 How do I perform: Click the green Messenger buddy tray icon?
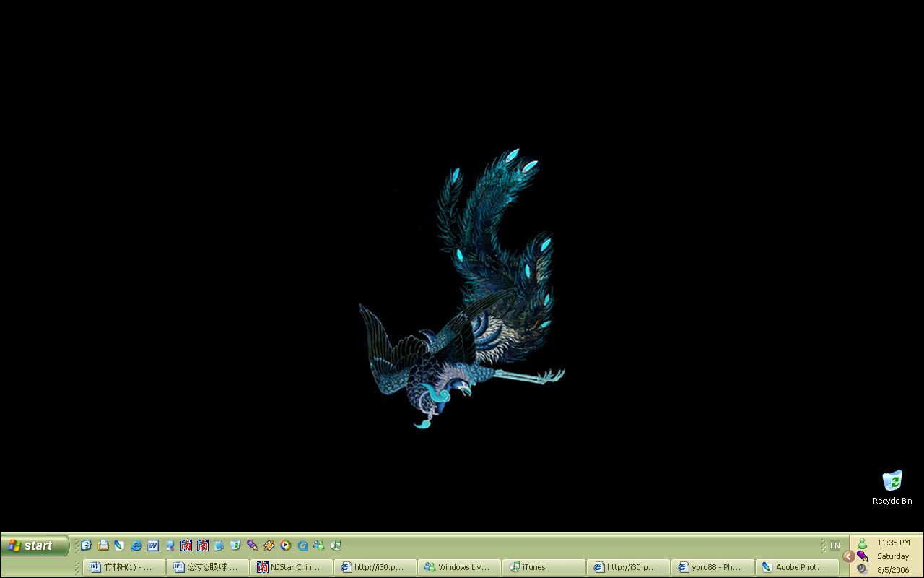click(x=862, y=543)
